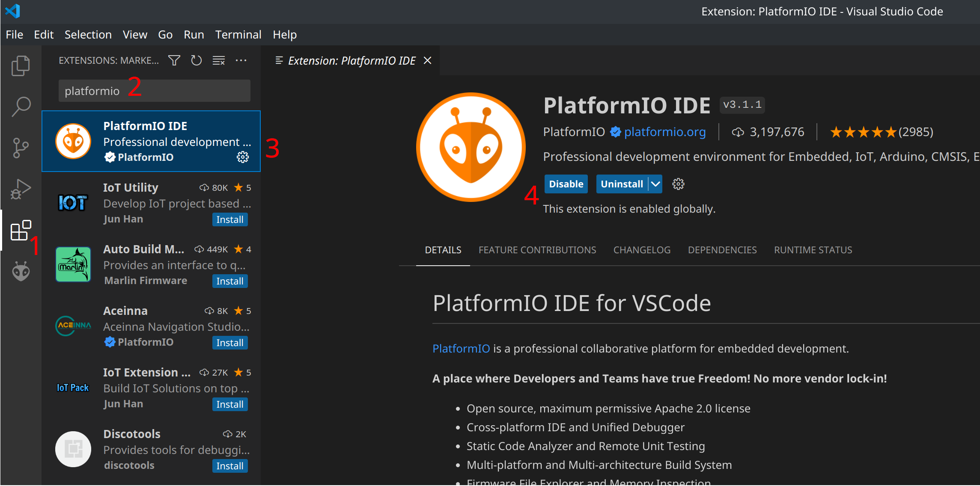980x486 pixels.
Task: Uninstall the PlatformIO IDE extension
Action: pyautogui.click(x=622, y=184)
